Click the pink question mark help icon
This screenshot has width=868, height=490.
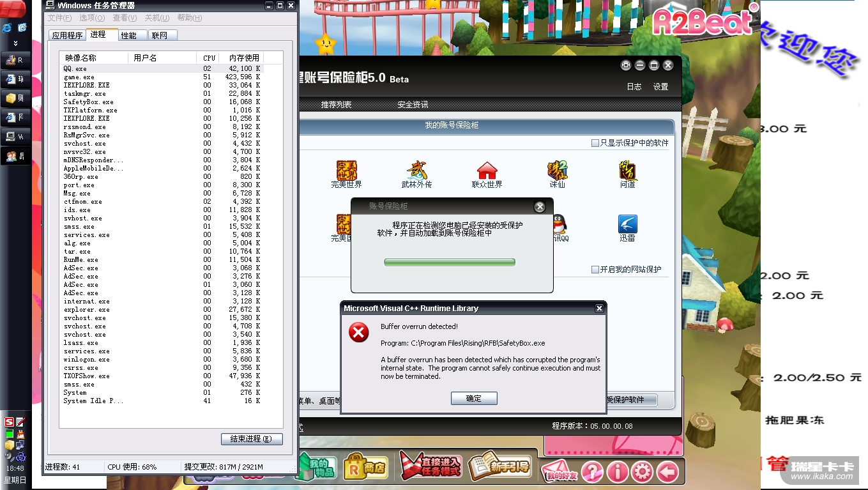point(593,472)
